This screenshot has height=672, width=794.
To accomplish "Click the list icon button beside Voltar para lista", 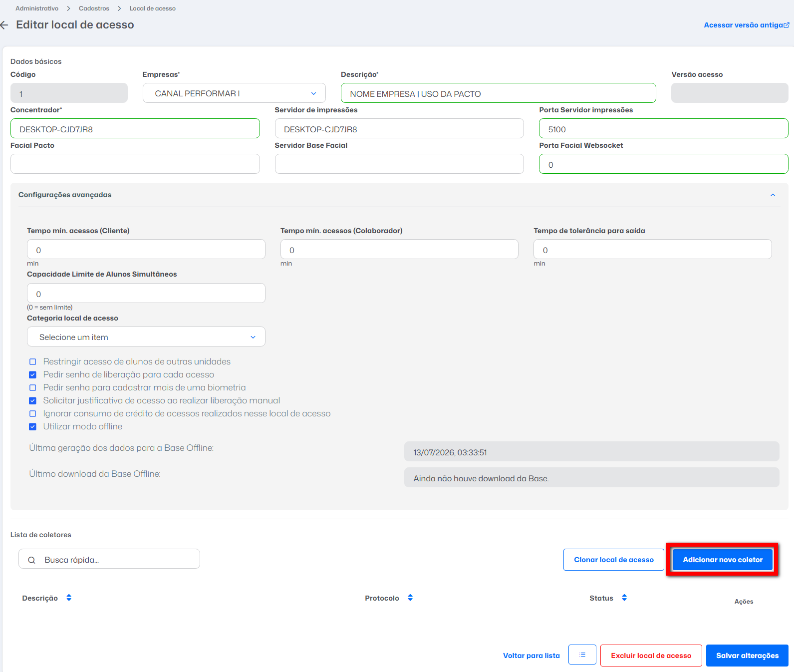I will pos(582,655).
